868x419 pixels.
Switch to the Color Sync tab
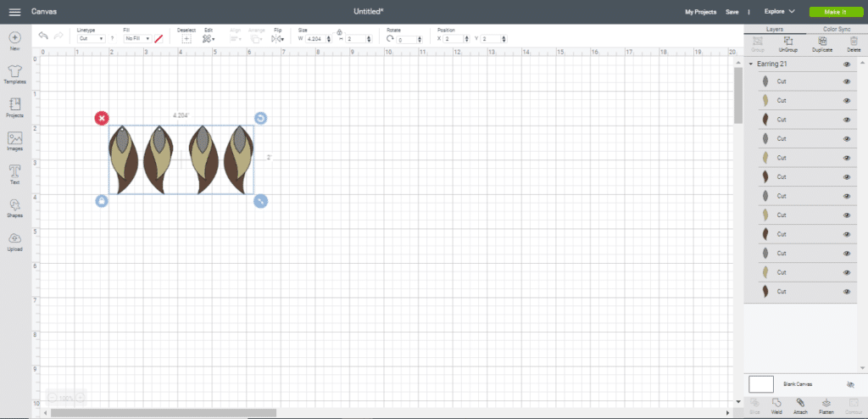point(836,29)
